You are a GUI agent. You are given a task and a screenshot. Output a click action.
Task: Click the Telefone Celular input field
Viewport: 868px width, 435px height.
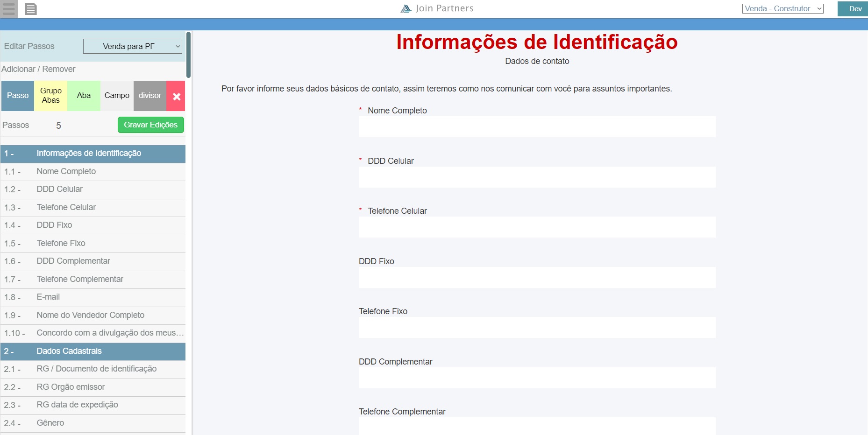537,227
